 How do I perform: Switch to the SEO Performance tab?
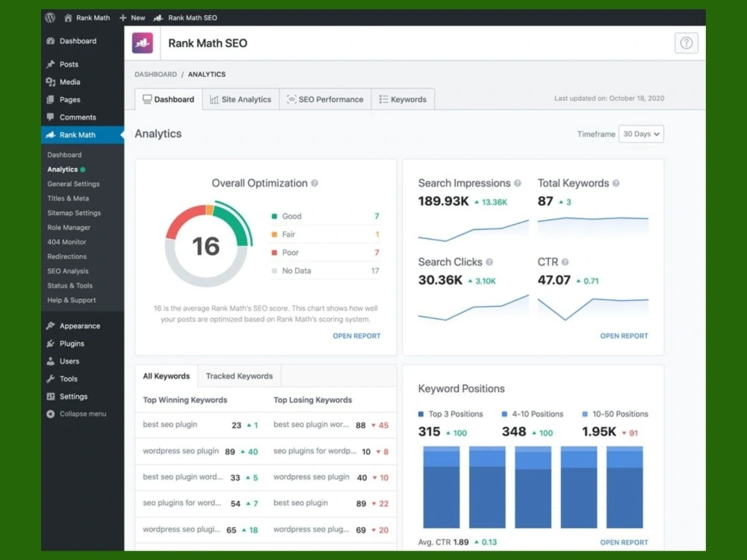click(x=325, y=99)
